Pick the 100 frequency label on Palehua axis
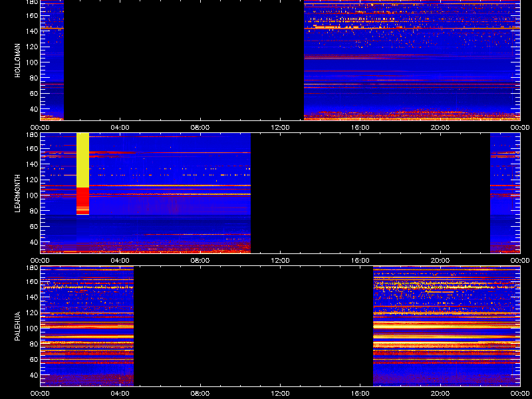The width and height of the screenshot is (532, 399). click(x=33, y=329)
